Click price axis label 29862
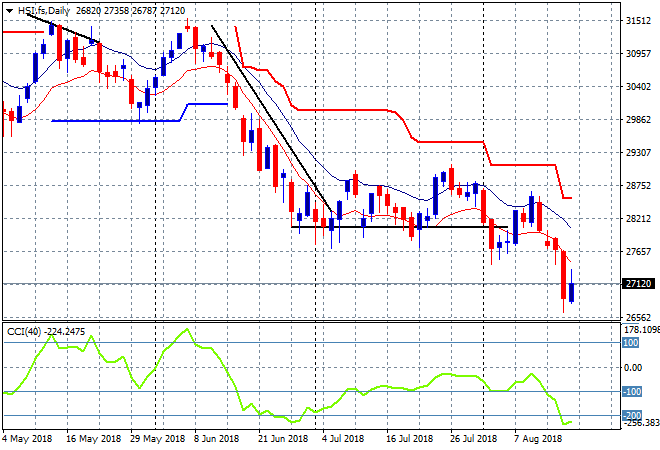 638,120
